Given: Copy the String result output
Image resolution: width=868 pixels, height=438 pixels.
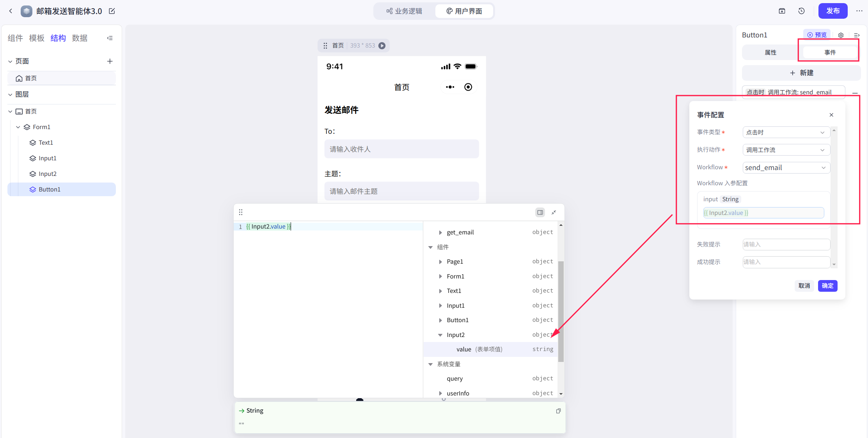Looking at the screenshot, I should (558, 411).
